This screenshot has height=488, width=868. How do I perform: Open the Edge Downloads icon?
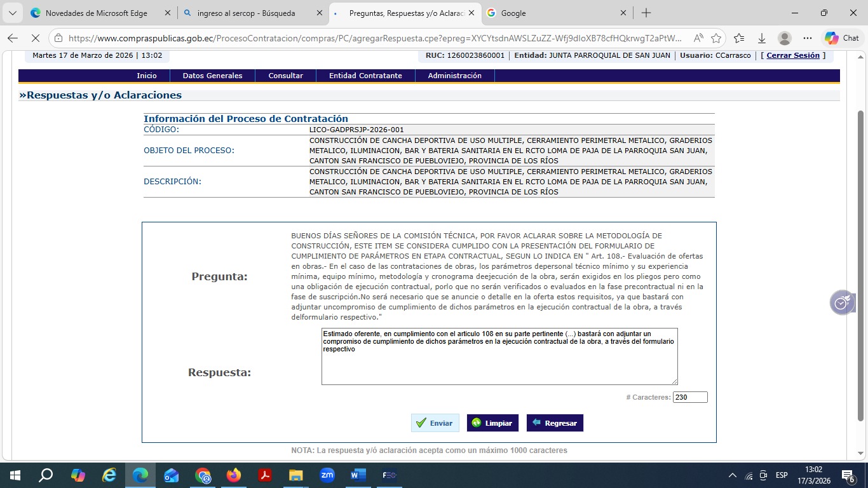pyautogui.click(x=761, y=38)
